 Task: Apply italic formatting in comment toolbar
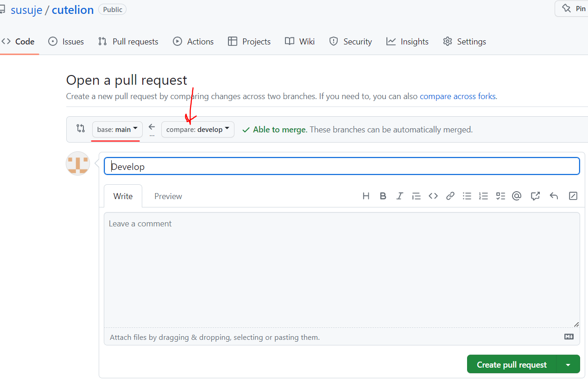[x=399, y=196]
